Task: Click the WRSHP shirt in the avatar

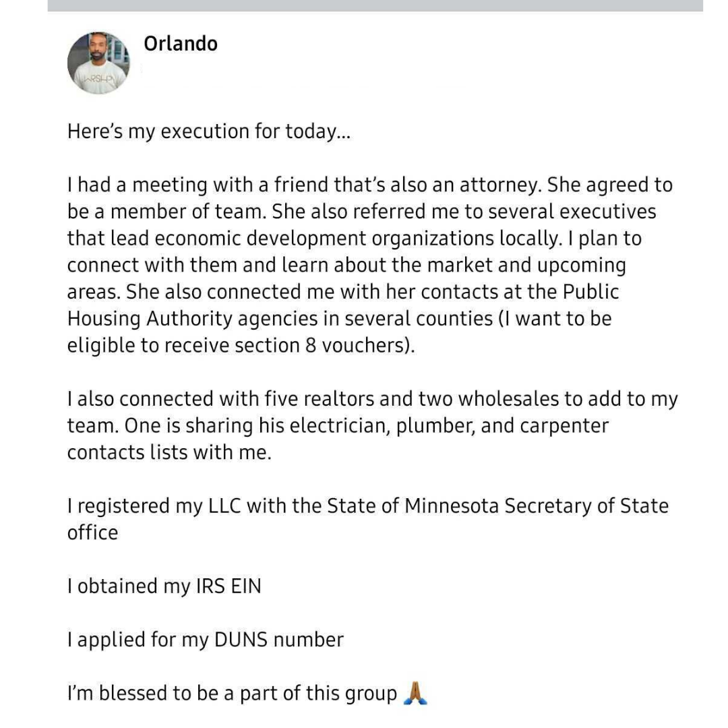Action: 99,78
